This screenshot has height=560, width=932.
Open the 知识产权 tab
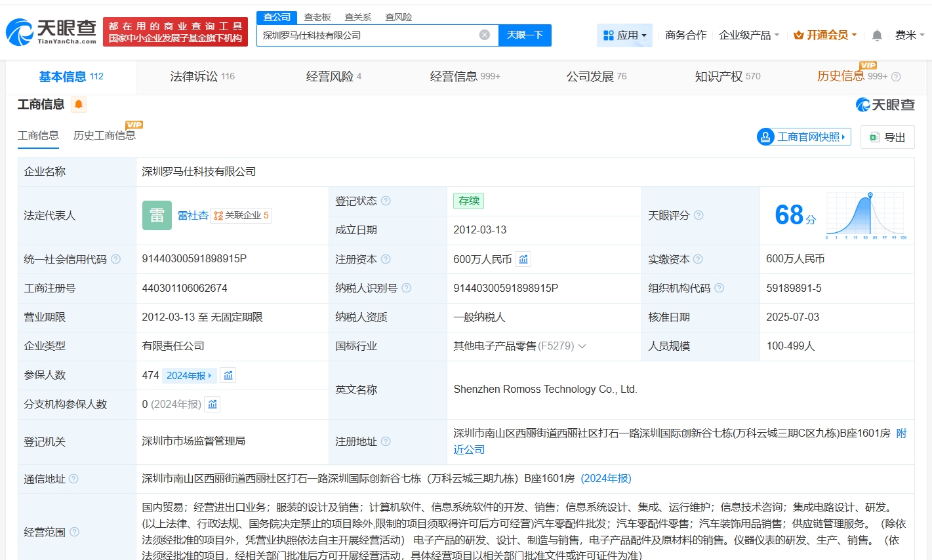point(727,77)
